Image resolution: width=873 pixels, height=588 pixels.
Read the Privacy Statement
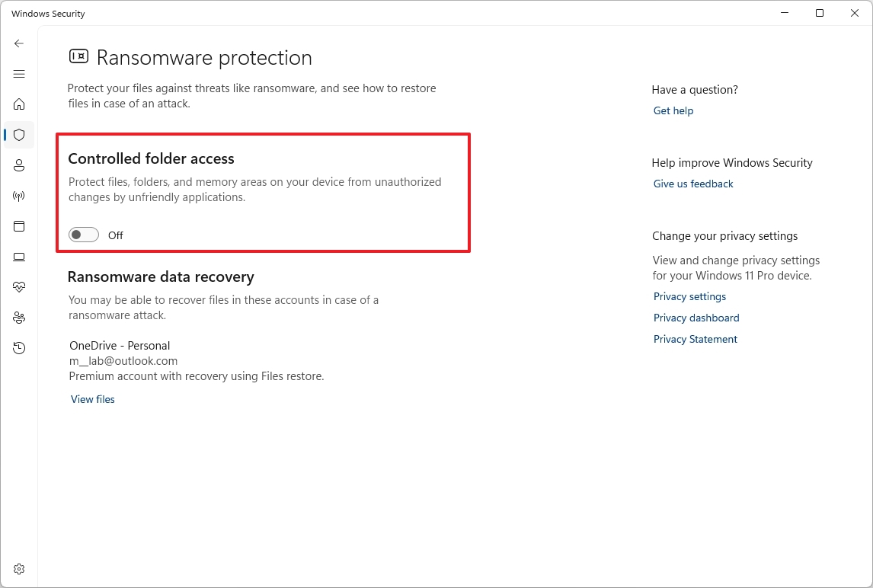[x=695, y=339]
